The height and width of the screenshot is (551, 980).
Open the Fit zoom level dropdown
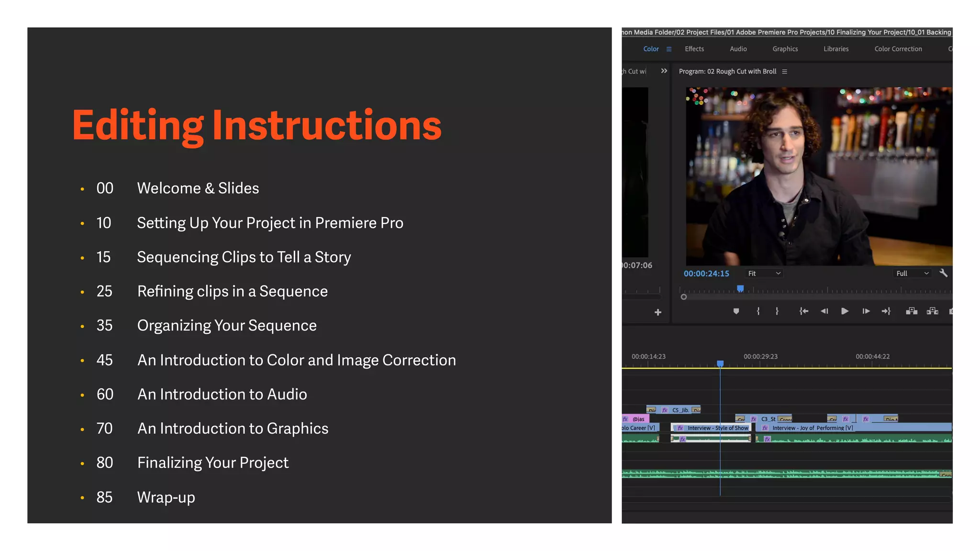(764, 274)
